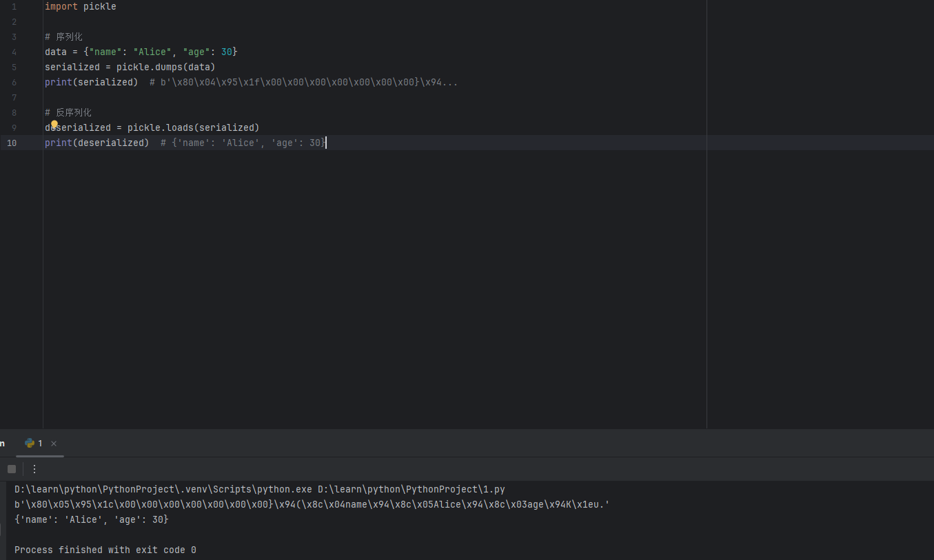Click the '# 序列化' comment line
Viewport: 934px width, 560px height.
(63, 37)
